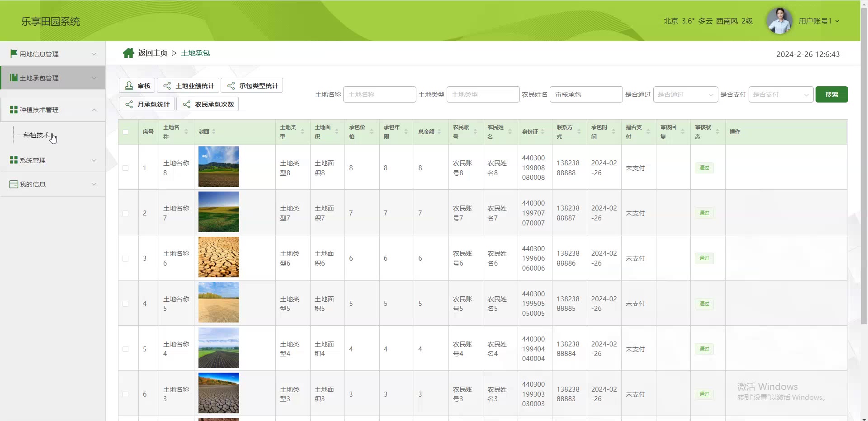Image resolution: width=868 pixels, height=421 pixels.
Task: Check the checkbox for row 3
Action: (126, 258)
